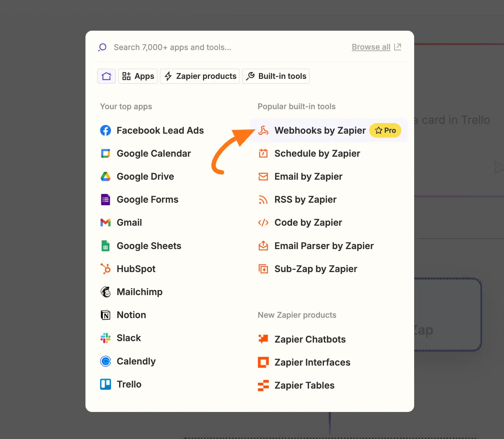Image resolution: width=504 pixels, height=439 pixels.
Task: Select Email Parser by Zapier
Action: pos(324,246)
